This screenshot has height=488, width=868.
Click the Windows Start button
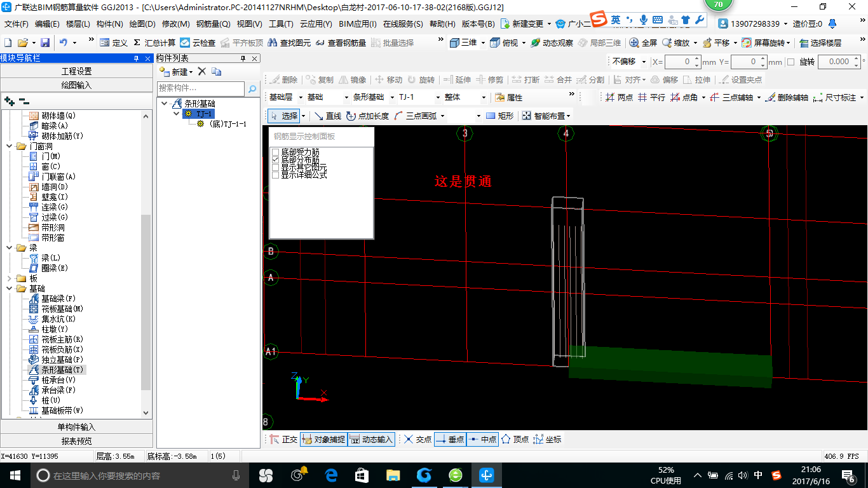pos(15,475)
